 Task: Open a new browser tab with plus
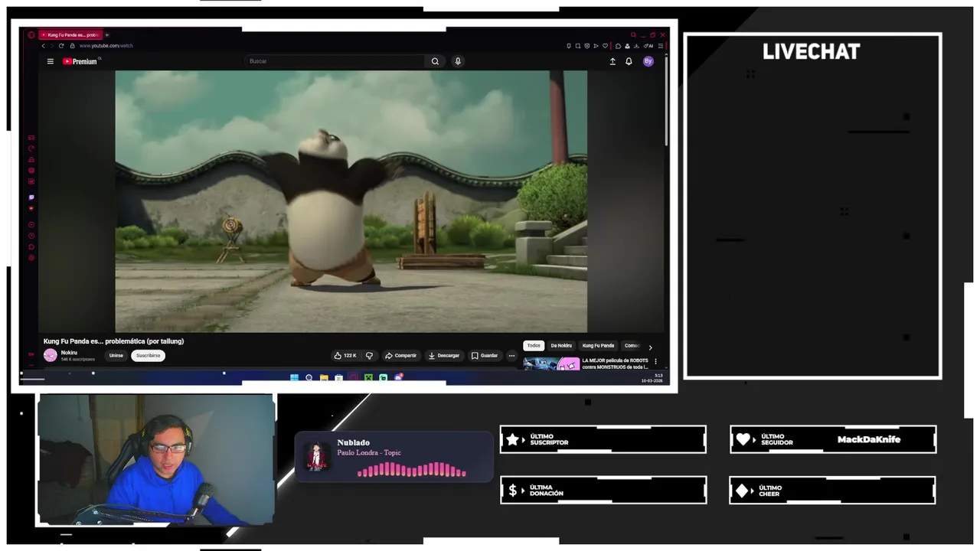pyautogui.click(x=107, y=35)
